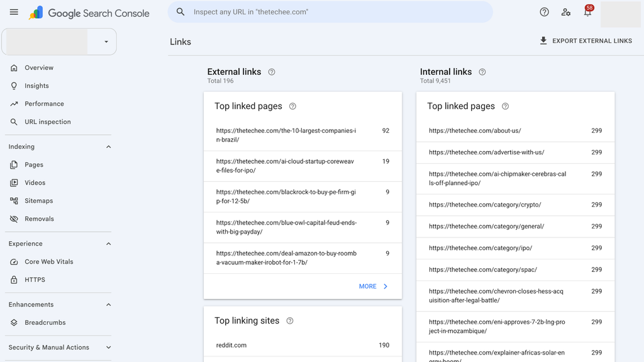Screen dimensions: 644x362
Task: Click the Pages document icon
Action: [x=14, y=164]
